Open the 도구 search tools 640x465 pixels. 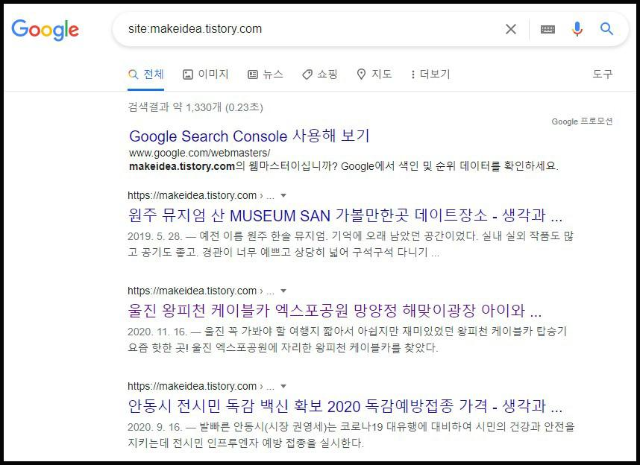click(x=602, y=74)
